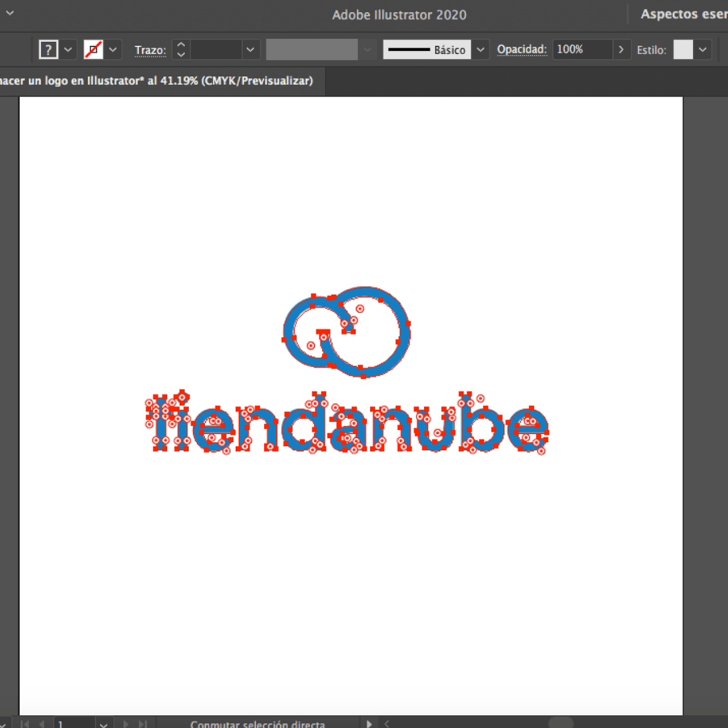This screenshot has height=728, width=728.
Task: Click the Adobe Illustrator 2020 title text
Action: 399,15
